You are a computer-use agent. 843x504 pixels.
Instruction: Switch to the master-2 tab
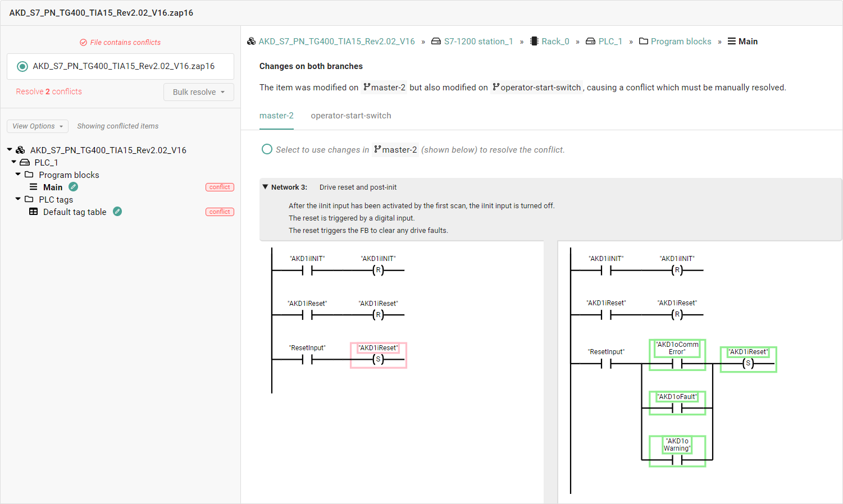(x=276, y=116)
